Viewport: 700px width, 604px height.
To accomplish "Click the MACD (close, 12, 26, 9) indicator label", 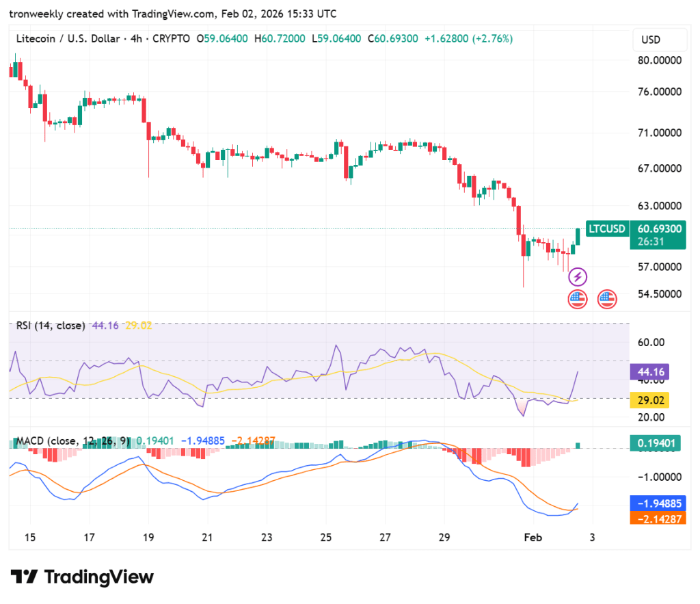I will (x=72, y=441).
